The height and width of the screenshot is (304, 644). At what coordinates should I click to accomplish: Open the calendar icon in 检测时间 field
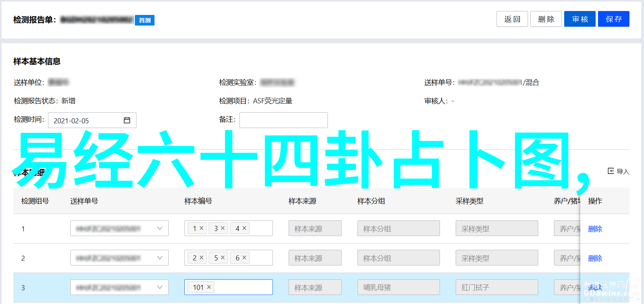(x=127, y=120)
